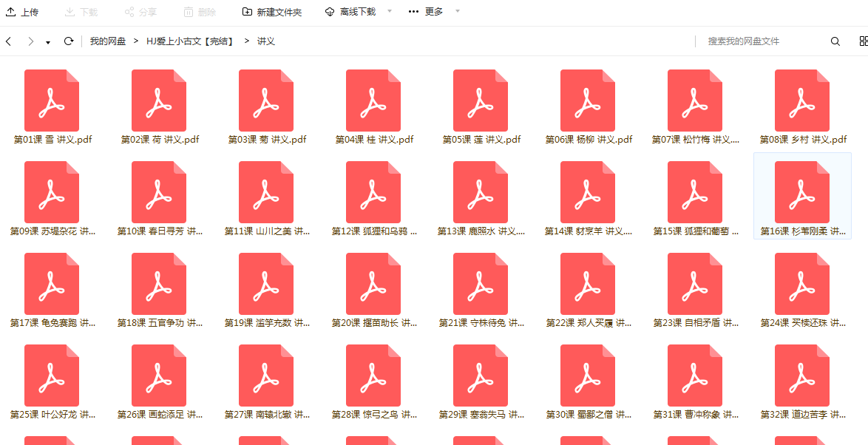This screenshot has height=445, width=868.
Task: Click the file name 第31课 曹冲称象
Action: (695, 415)
